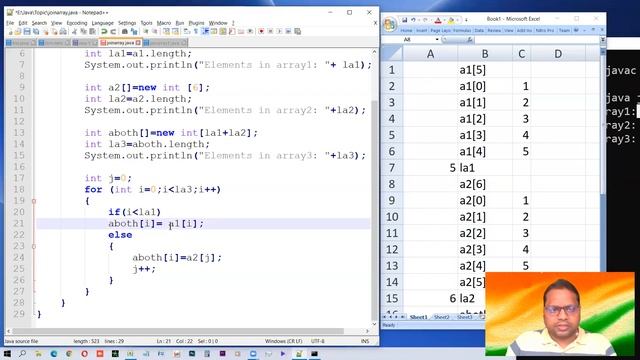Click the Open file icon in Notepad++ toolbar

pos(18,31)
